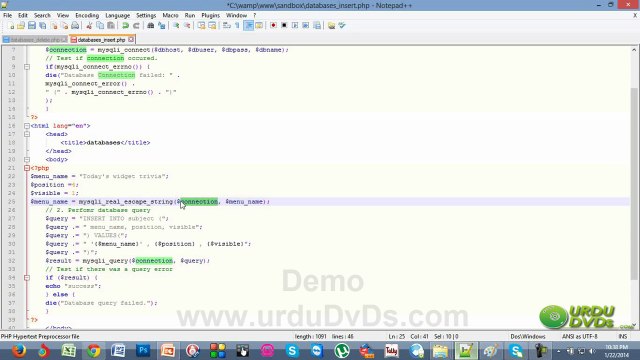The height and width of the screenshot is (360, 640).
Task: Click the Close All toolbar icon
Action: click(x=64, y=26)
